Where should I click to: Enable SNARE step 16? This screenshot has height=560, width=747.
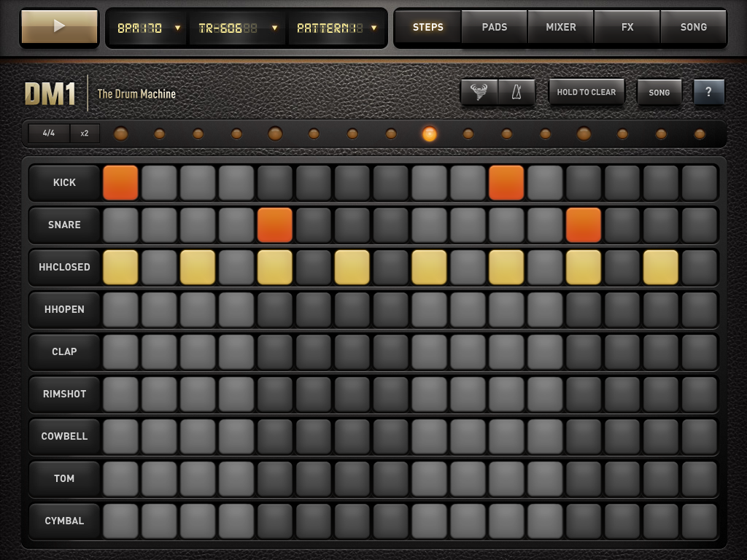700,225
